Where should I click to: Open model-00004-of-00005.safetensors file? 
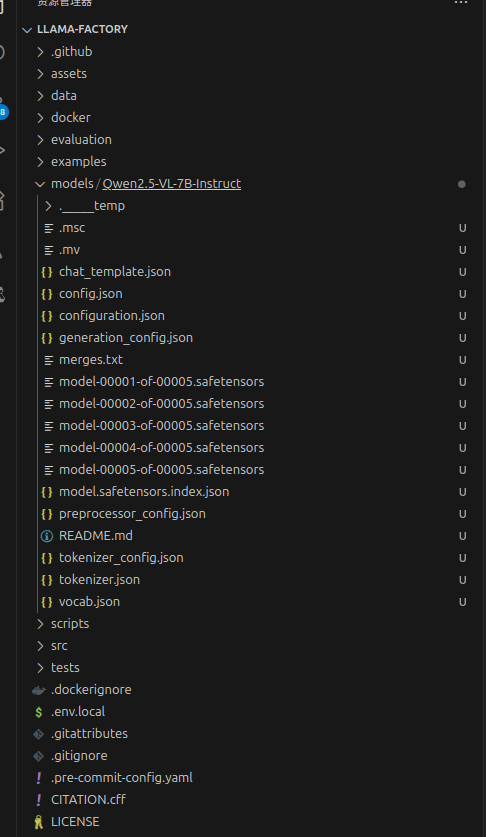[161, 447]
